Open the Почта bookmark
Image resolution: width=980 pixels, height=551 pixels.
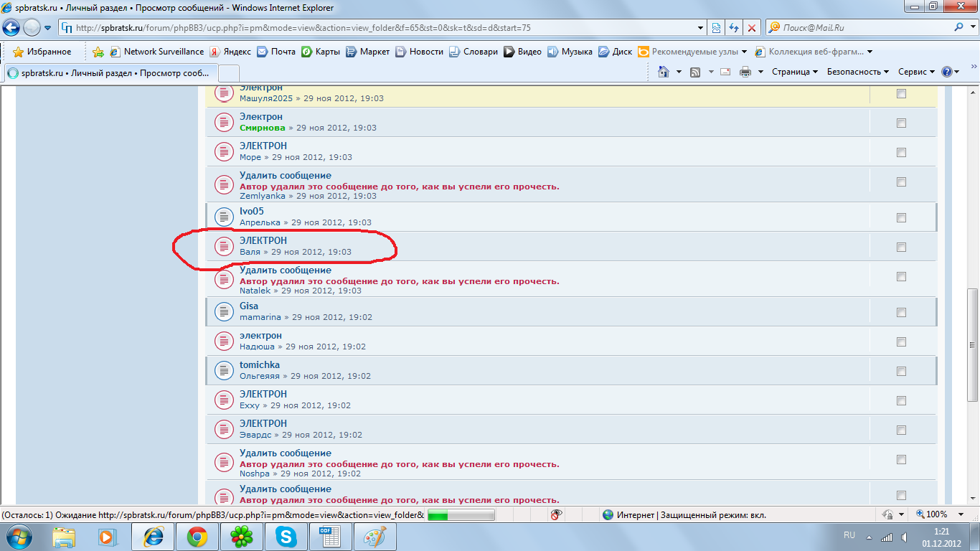tap(276, 52)
